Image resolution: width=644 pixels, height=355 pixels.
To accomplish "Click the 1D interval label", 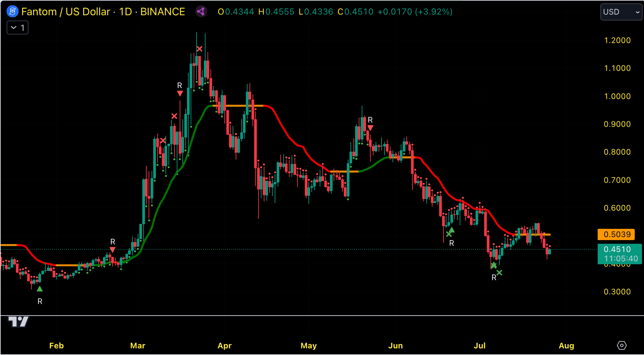I will [x=125, y=12].
